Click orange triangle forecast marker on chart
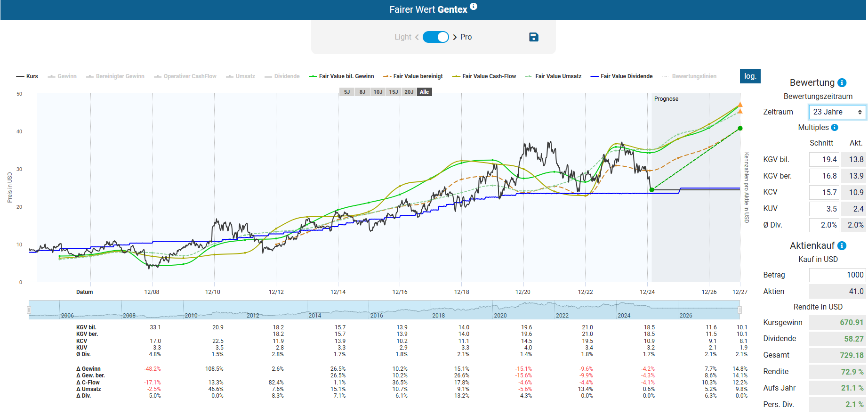Image resolution: width=868 pixels, height=416 pixels. tap(740, 105)
